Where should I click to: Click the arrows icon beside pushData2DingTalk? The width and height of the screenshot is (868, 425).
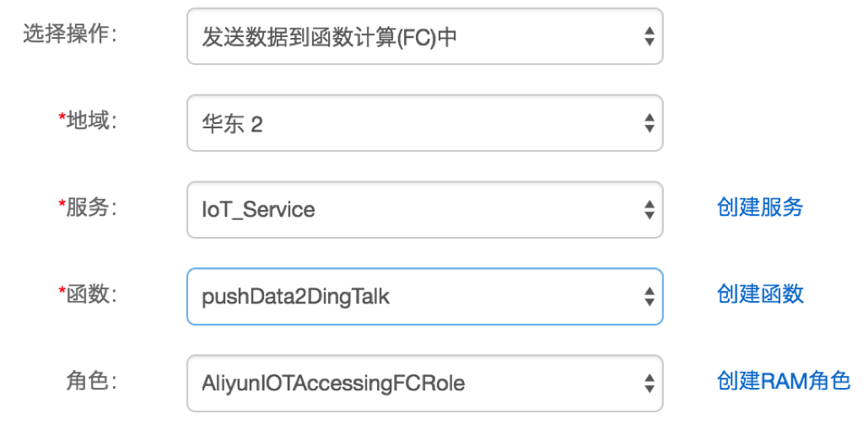pyautogui.click(x=649, y=296)
